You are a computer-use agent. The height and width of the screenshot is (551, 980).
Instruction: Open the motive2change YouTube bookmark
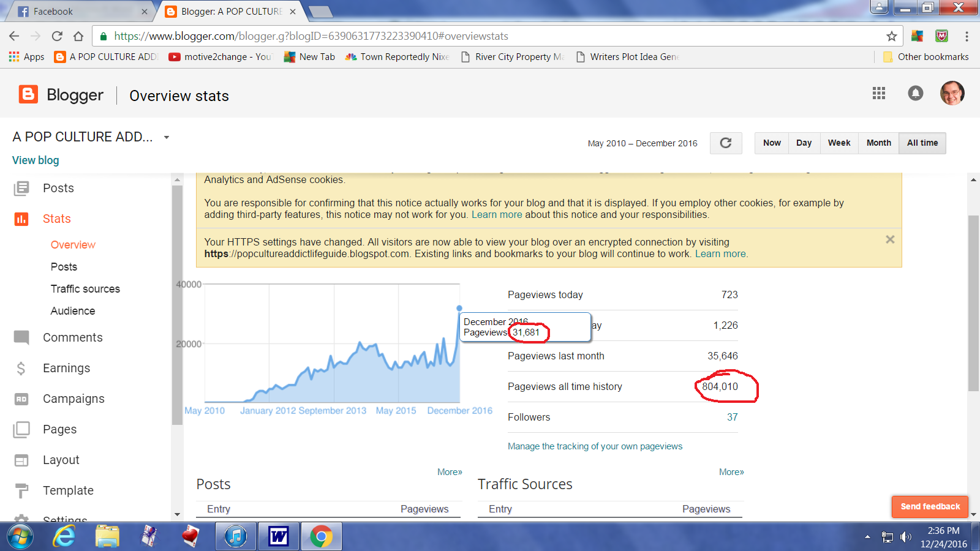coord(220,56)
